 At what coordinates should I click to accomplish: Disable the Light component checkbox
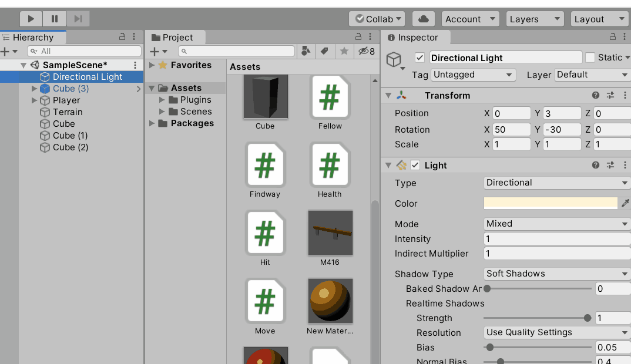point(415,165)
